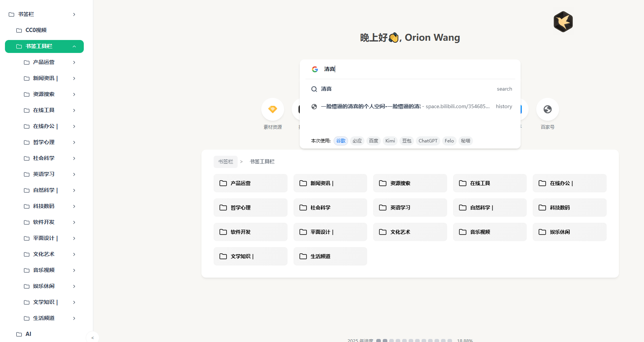Collapse the 书签工具栏 sidebar folder
This screenshot has width=644, height=342.
(x=74, y=46)
